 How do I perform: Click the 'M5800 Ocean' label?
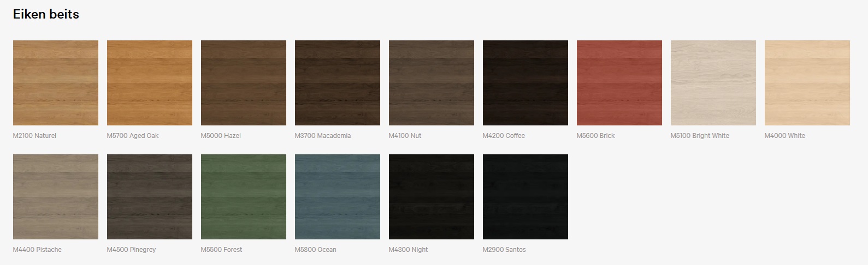coord(315,250)
